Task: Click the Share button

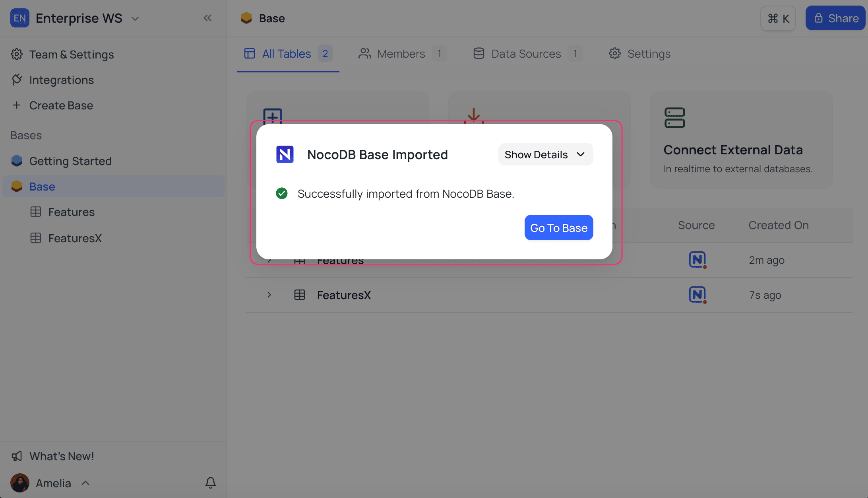Action: (x=835, y=18)
